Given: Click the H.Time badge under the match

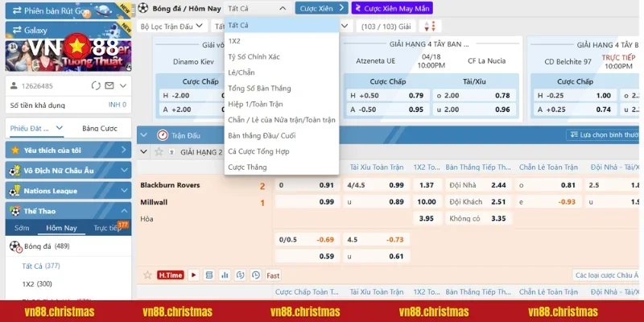Looking at the screenshot, I should click(170, 275).
